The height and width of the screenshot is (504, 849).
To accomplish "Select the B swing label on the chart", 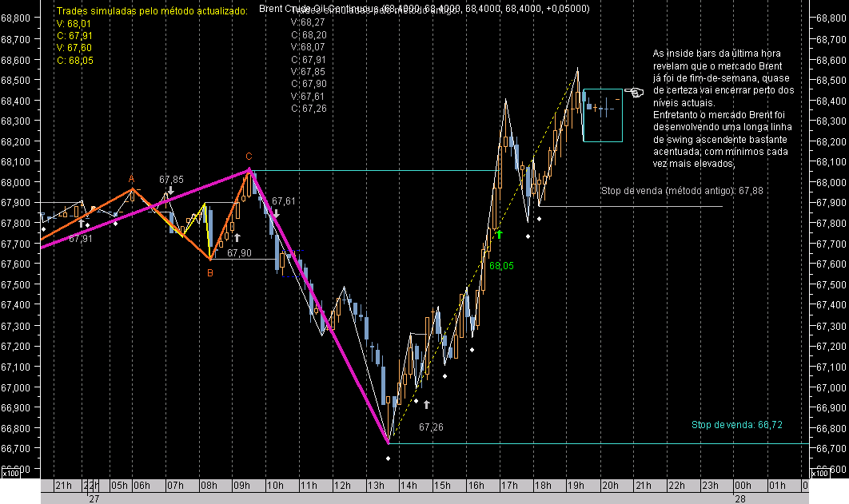I will [x=210, y=272].
